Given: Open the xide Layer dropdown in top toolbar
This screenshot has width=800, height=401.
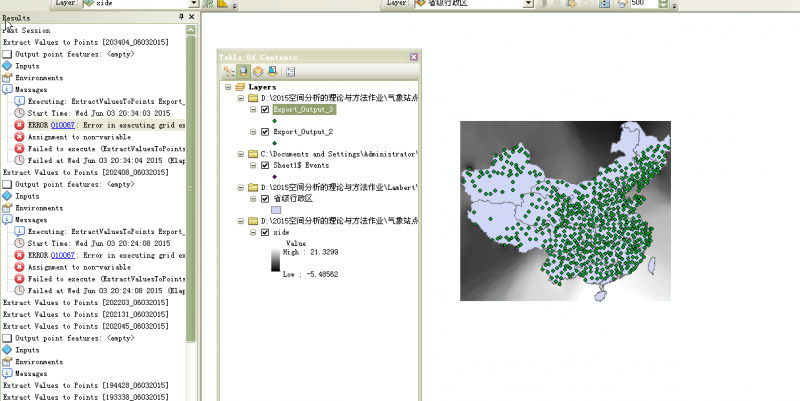Looking at the screenshot, I should [x=193, y=3].
